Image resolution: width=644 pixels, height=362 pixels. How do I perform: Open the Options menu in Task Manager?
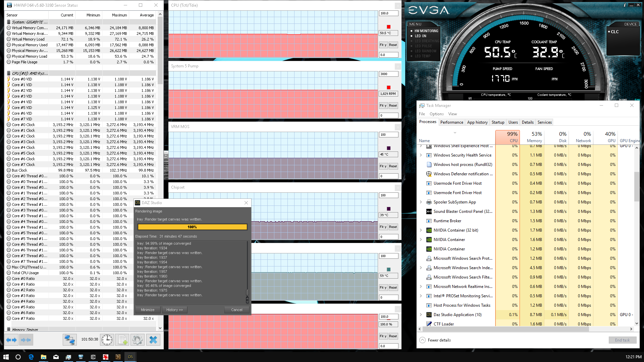pos(436,114)
